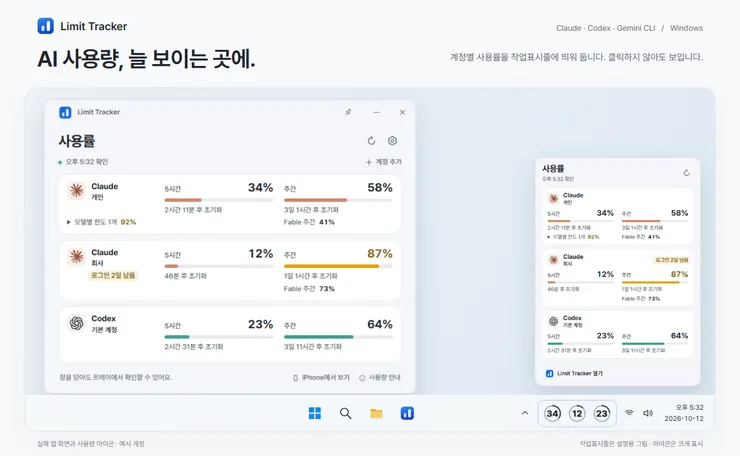
Task: Click the 87% value in the tray popup
Action: (x=680, y=274)
